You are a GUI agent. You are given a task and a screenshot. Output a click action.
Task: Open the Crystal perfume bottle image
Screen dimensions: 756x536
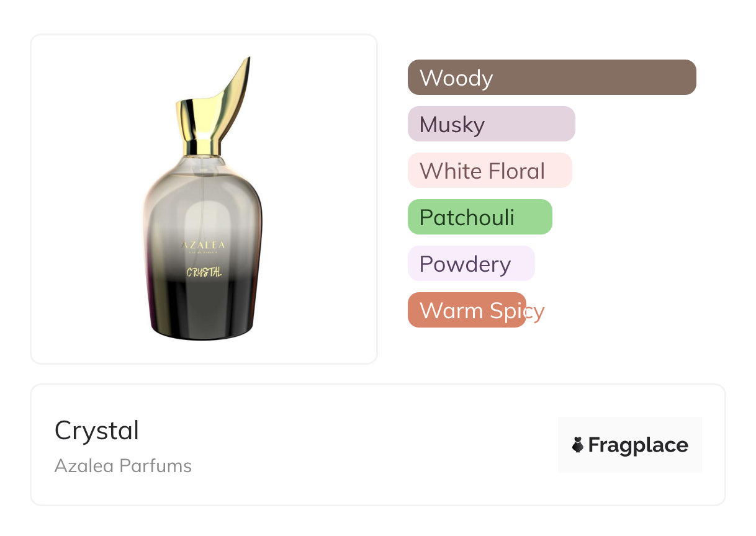[x=204, y=199]
